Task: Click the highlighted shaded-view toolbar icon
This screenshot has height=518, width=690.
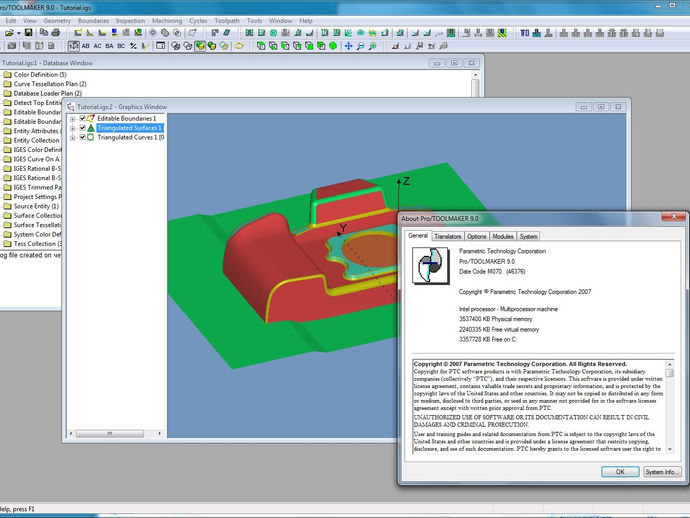Action: tap(200, 46)
